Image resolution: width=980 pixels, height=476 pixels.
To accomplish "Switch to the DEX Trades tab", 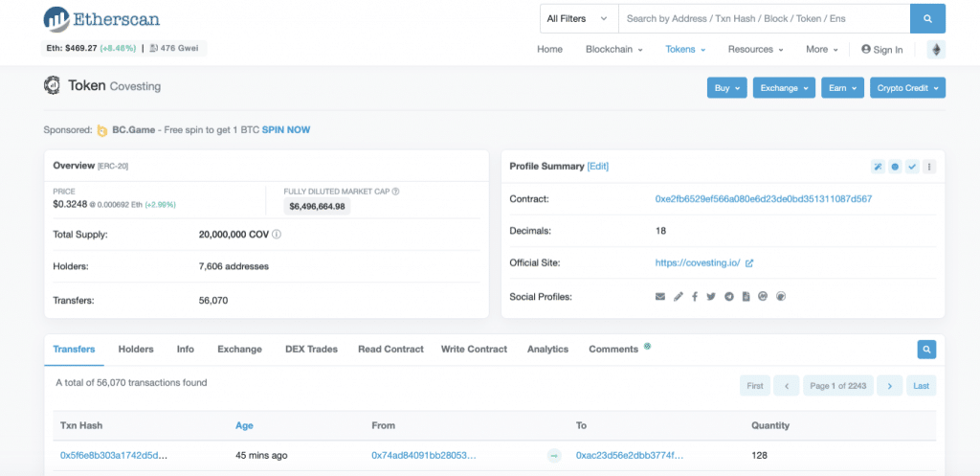I will coord(311,349).
